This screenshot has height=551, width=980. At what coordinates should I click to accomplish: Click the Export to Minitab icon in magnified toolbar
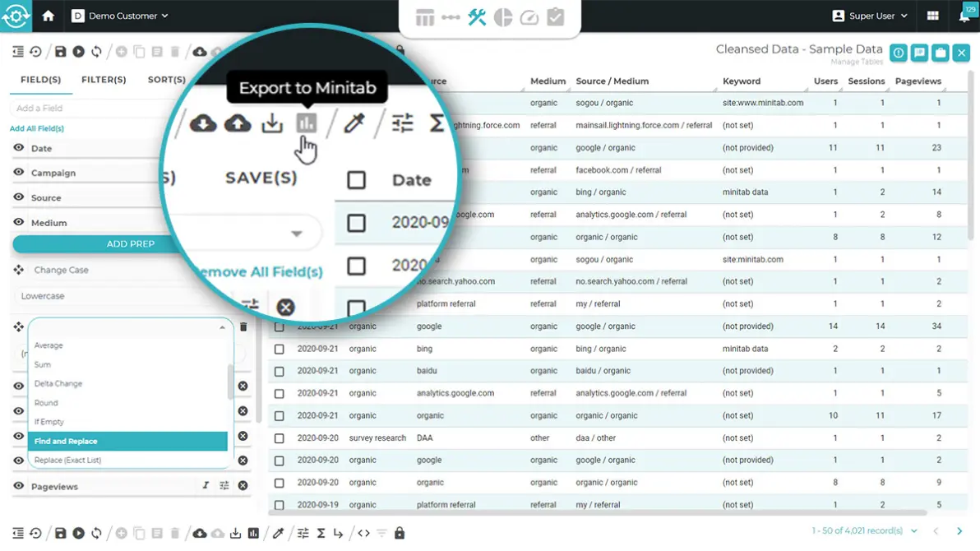click(306, 123)
